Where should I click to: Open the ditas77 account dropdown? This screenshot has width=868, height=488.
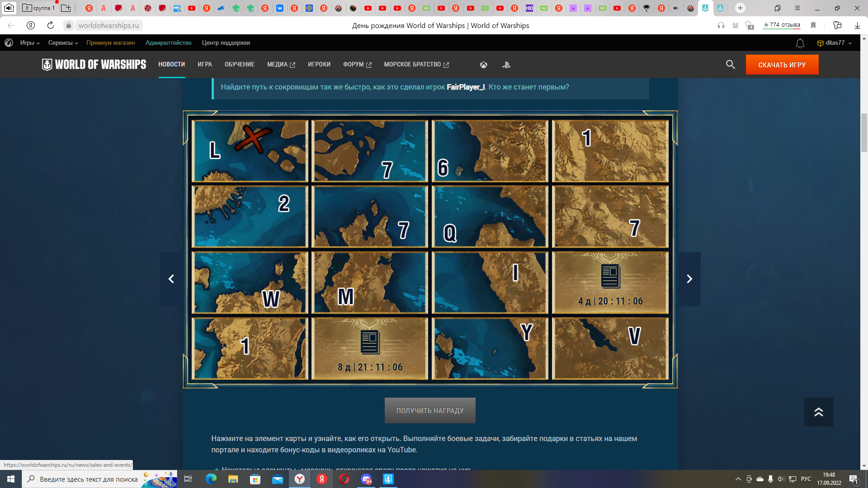835,43
